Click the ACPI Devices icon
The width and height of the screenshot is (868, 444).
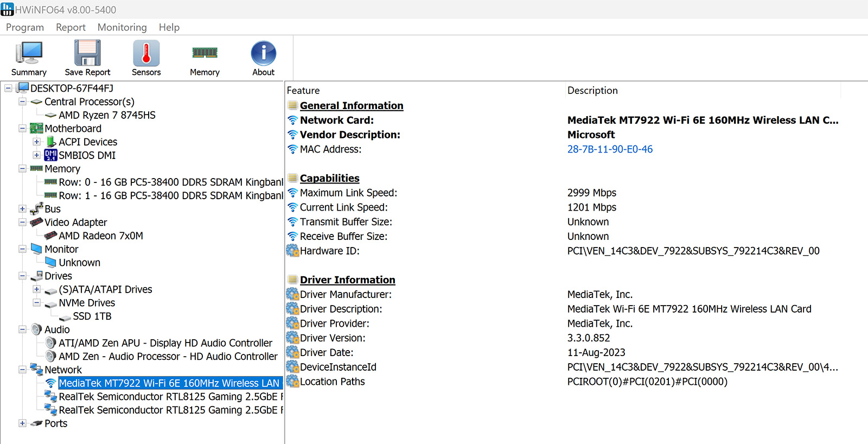(51, 142)
